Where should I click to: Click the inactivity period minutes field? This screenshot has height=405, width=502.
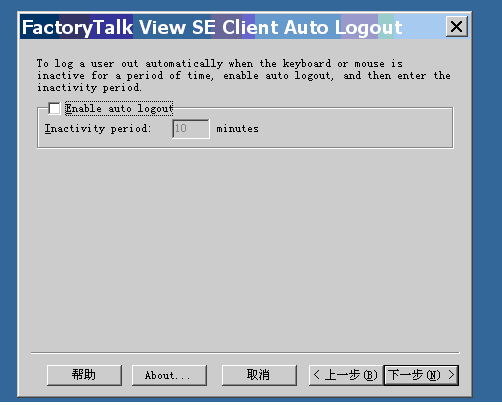coord(191,129)
